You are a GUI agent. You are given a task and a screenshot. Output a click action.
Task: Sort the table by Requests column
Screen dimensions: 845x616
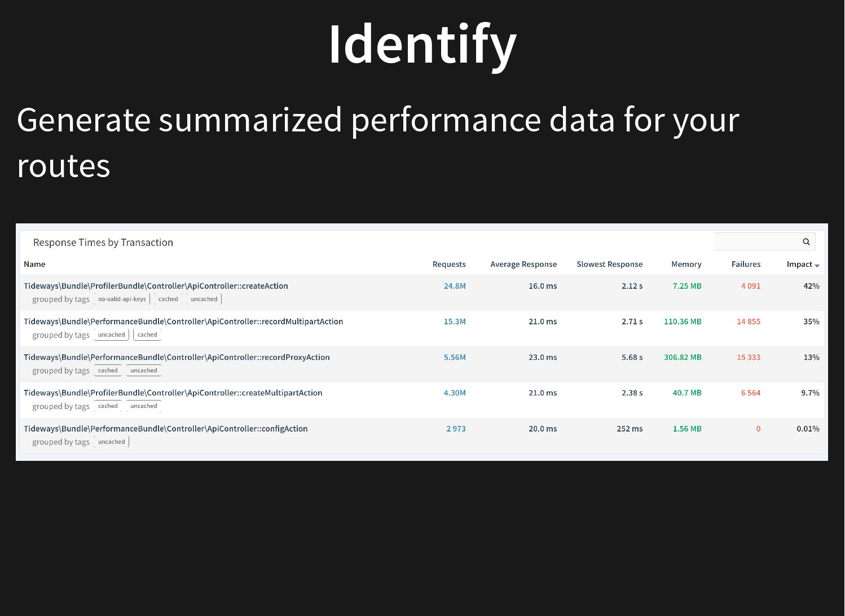pyautogui.click(x=449, y=264)
